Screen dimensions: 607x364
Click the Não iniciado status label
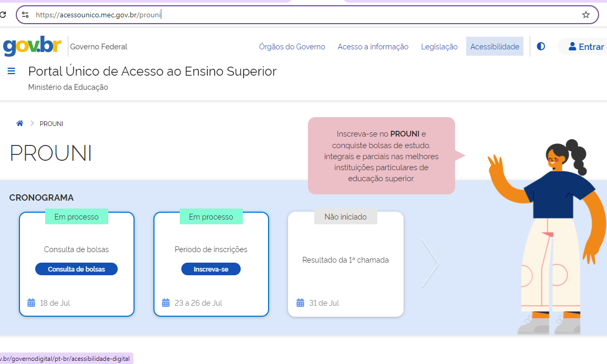coord(346,217)
